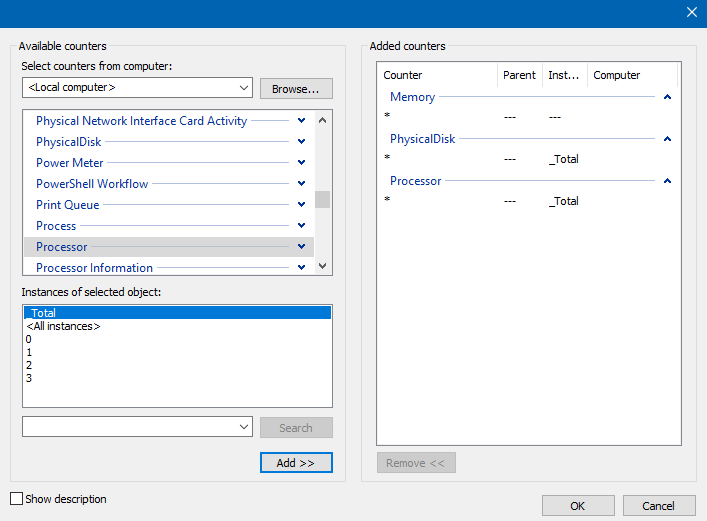
Task: Expand the Physical Network Interface Card Activity counter
Action: (301, 121)
